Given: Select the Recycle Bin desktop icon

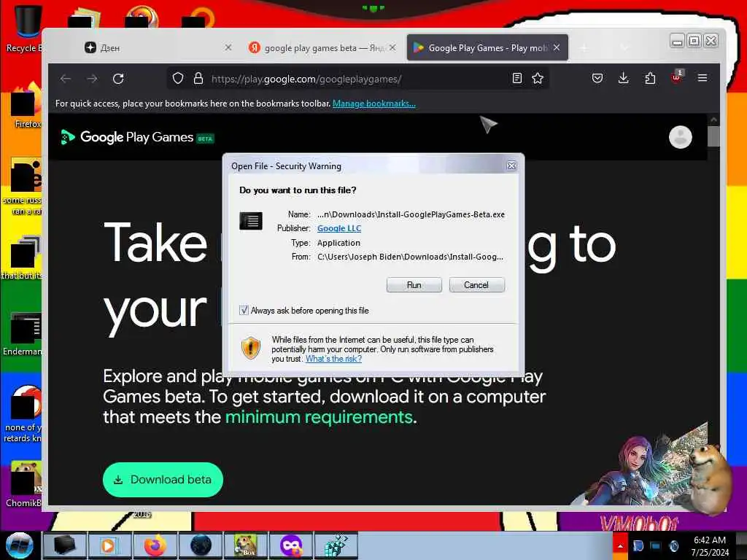Looking at the screenshot, I should point(25,28).
